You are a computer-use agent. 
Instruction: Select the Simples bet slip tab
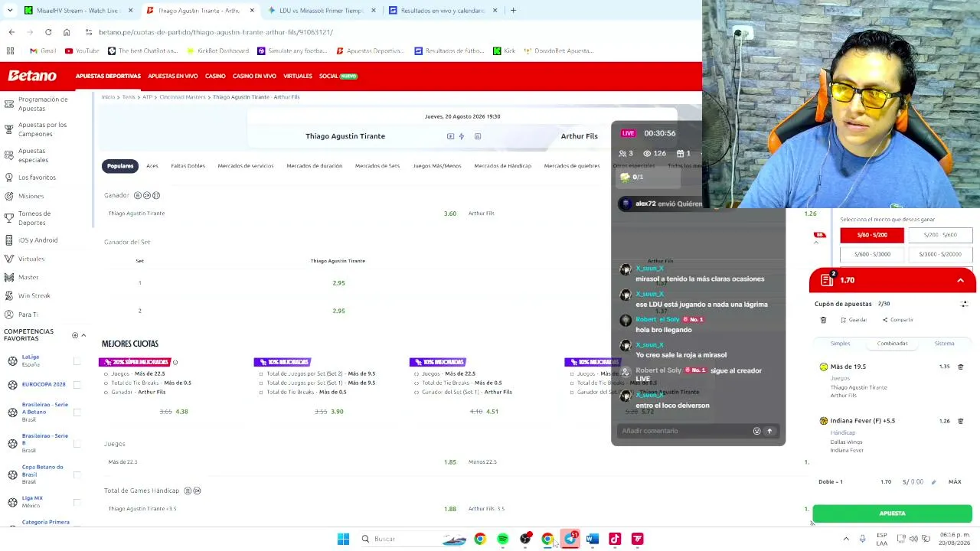click(x=840, y=344)
